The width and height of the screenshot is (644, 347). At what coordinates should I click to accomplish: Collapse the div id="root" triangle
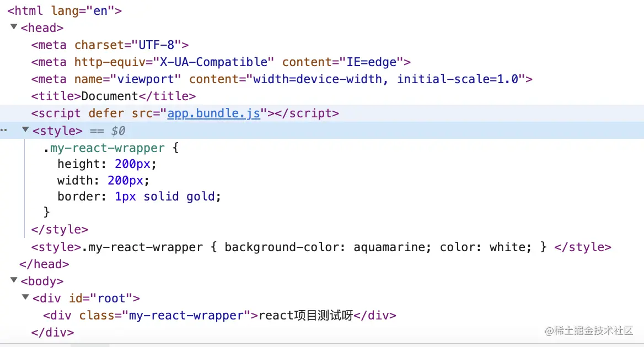coord(25,297)
